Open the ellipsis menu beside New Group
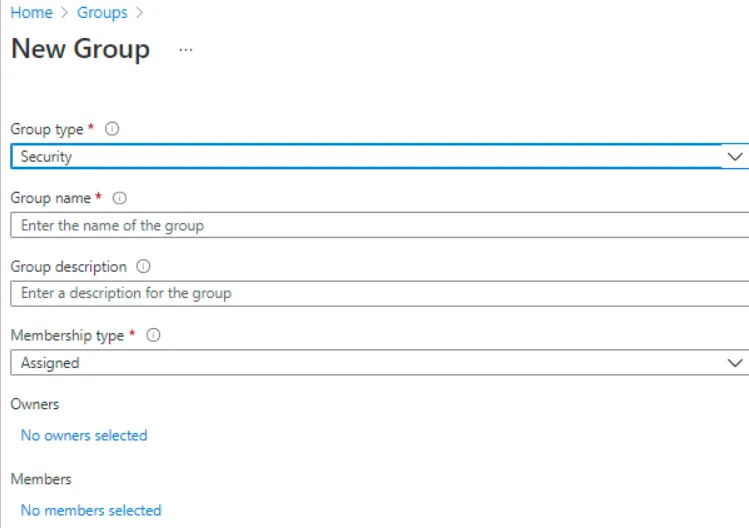Viewport: 749px width, 528px height. 186,50
